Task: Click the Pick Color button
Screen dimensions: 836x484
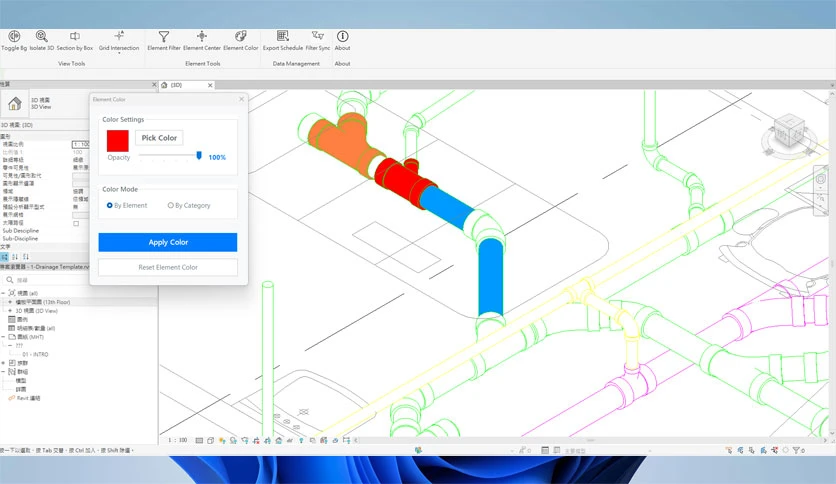Action: point(159,138)
